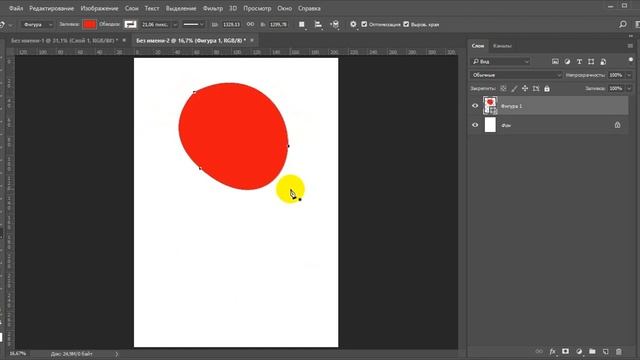Switch to the Без имени-2 document tab
This screenshot has width=640, height=360.
coord(191,40)
